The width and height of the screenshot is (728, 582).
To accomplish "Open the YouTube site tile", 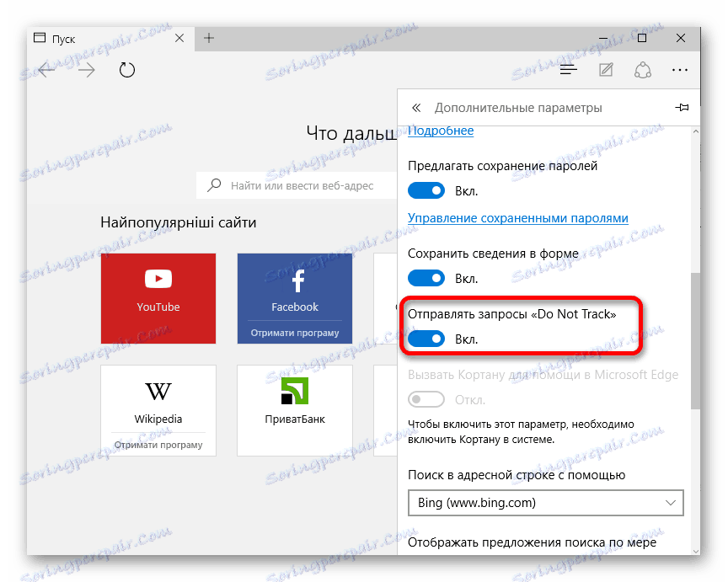I will [158, 298].
